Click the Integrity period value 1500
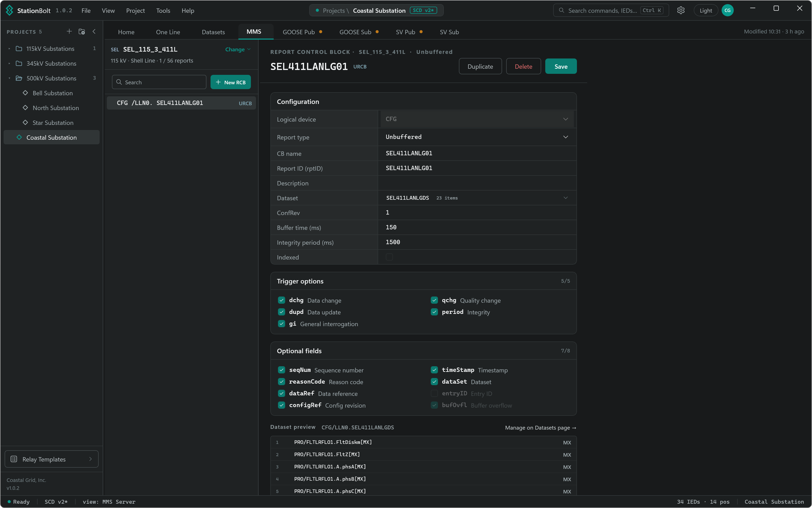 tap(393, 242)
